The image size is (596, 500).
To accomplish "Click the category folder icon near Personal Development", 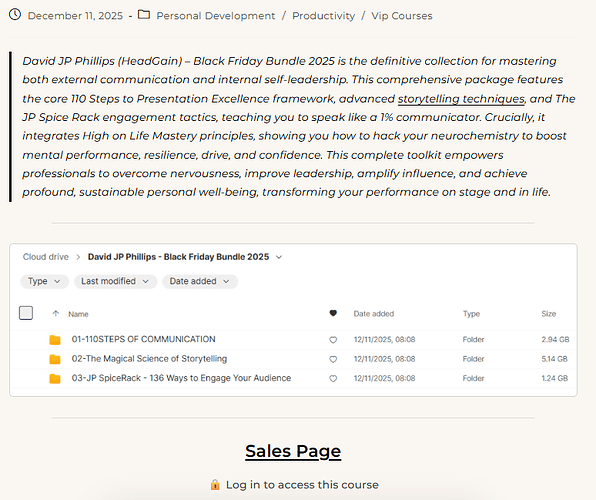I will [144, 15].
